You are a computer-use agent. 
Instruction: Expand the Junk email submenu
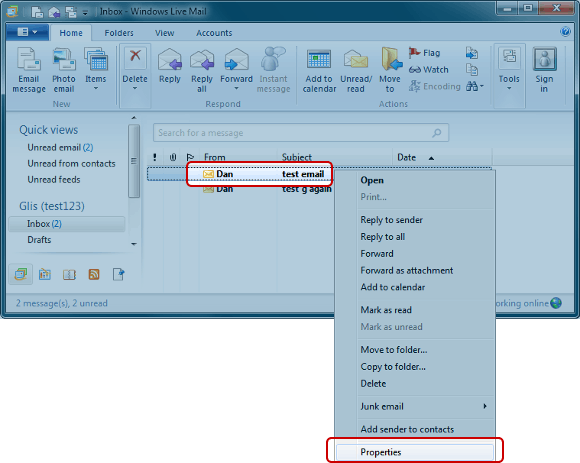coord(424,406)
